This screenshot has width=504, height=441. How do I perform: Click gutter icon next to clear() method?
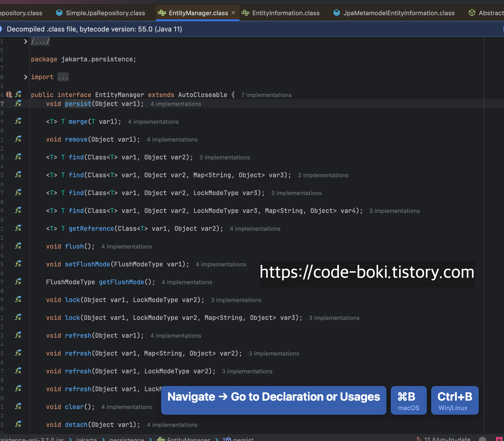(x=18, y=406)
